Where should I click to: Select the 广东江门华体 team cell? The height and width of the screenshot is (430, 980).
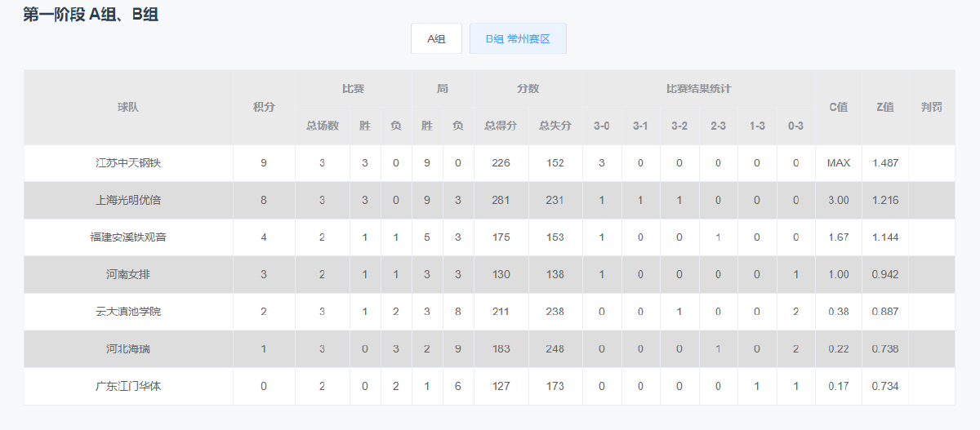point(128,386)
